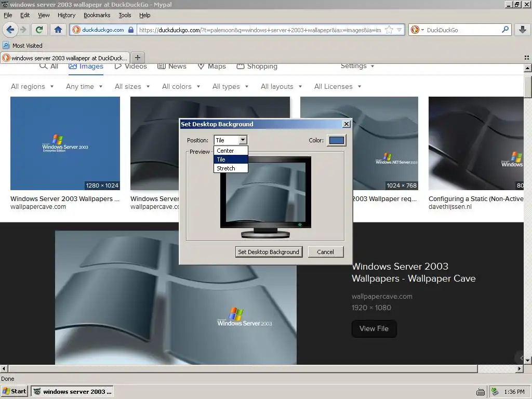
Task: Go back with the browser back arrow
Action: tap(10, 30)
